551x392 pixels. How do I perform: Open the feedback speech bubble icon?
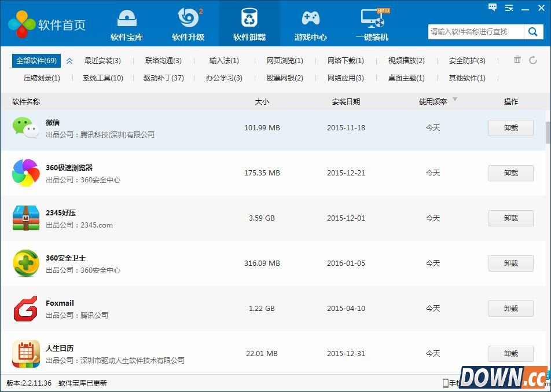pyautogui.click(x=493, y=8)
